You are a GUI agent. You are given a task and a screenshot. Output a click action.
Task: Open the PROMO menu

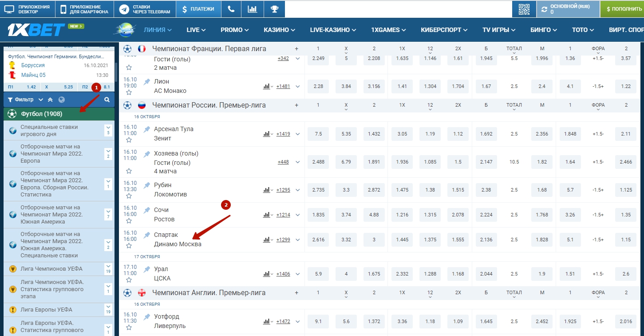point(235,30)
